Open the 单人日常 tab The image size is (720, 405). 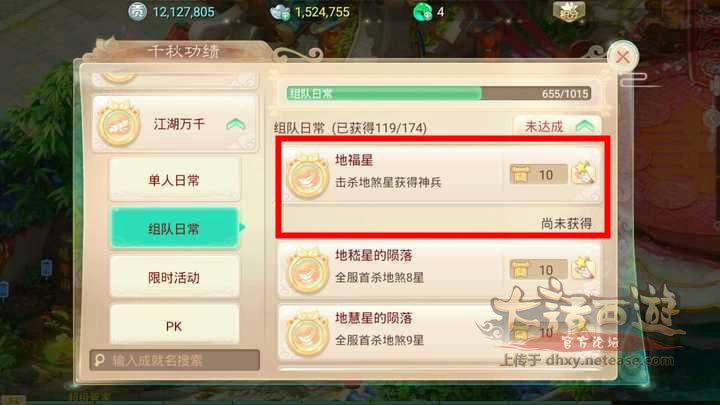pyautogui.click(x=174, y=180)
